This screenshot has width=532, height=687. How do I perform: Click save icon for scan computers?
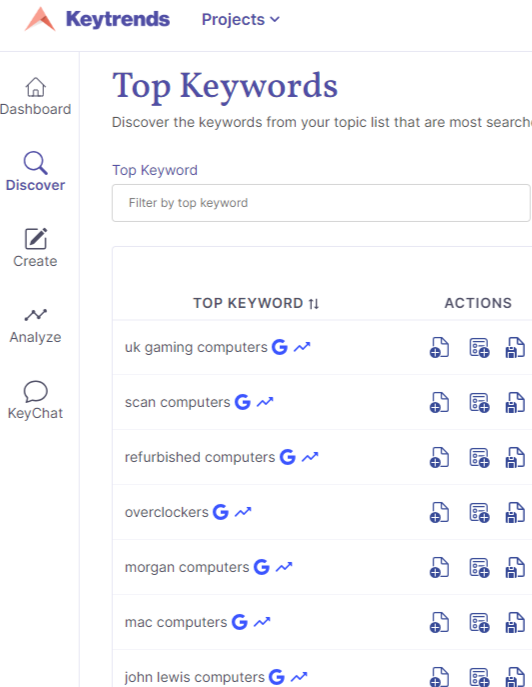515,403
